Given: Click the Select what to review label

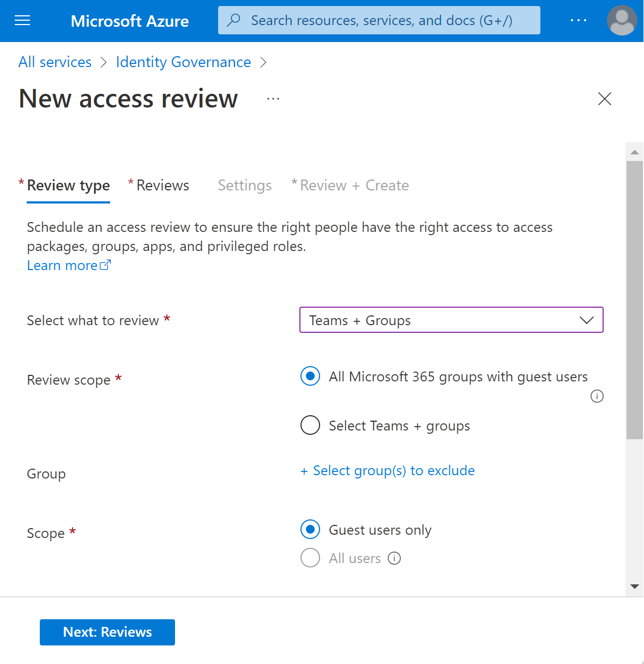Looking at the screenshot, I should pos(93,320).
